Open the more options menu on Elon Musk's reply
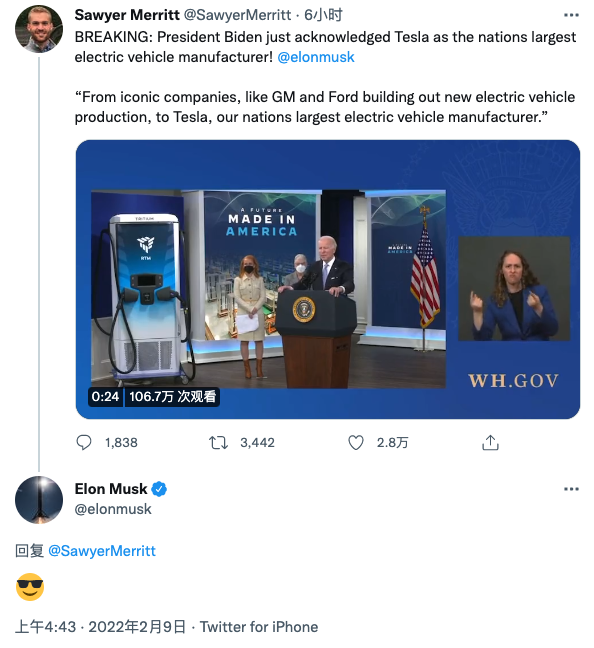 pos(571,489)
